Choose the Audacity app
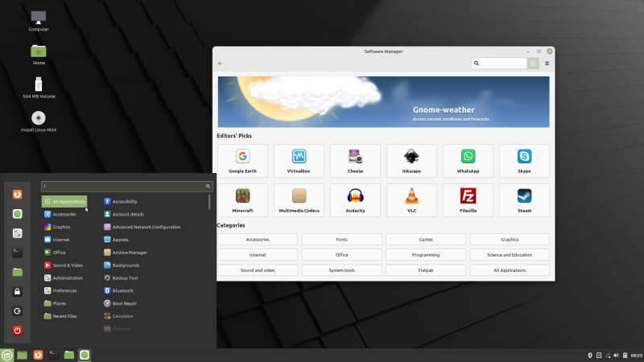644x362 pixels. [355, 200]
